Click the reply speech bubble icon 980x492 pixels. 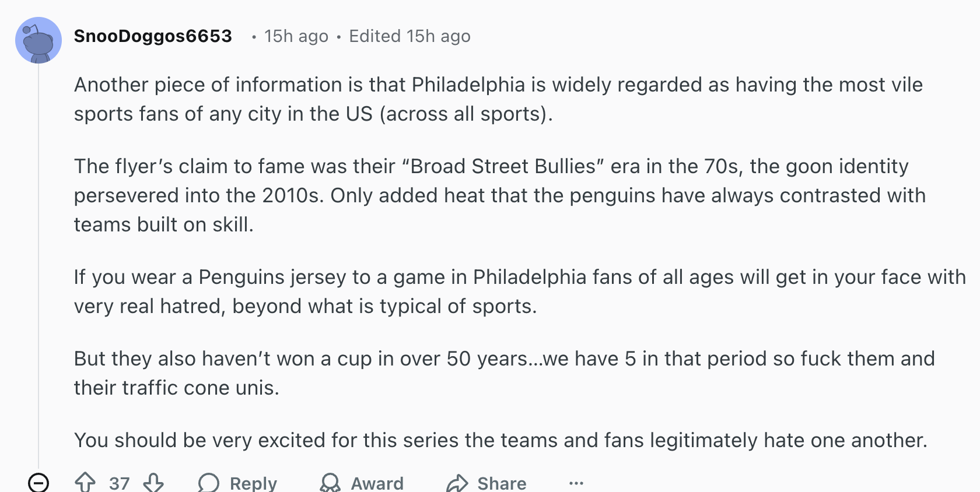click(208, 483)
